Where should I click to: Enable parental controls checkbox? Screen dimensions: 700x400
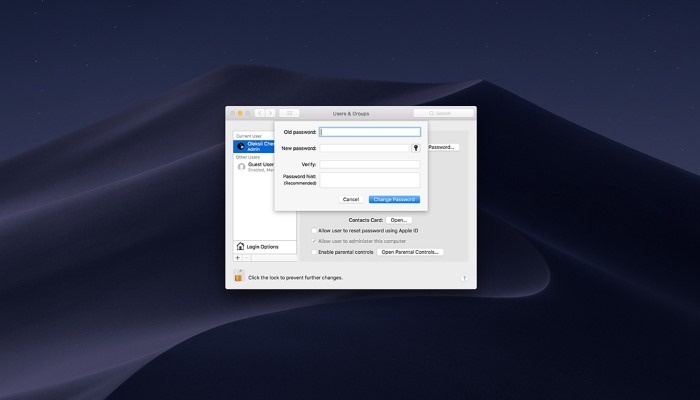point(313,252)
